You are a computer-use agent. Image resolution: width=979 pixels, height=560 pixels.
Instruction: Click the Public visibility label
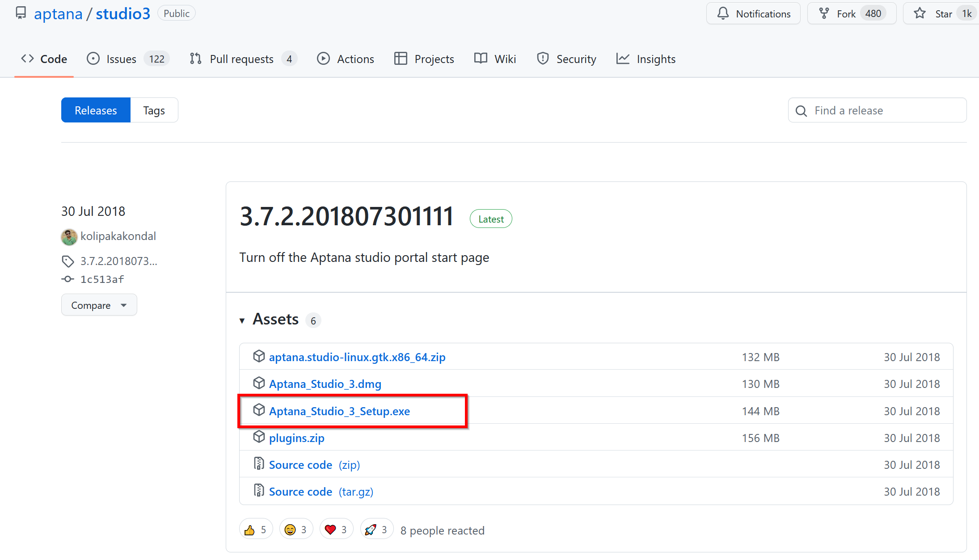pyautogui.click(x=177, y=13)
